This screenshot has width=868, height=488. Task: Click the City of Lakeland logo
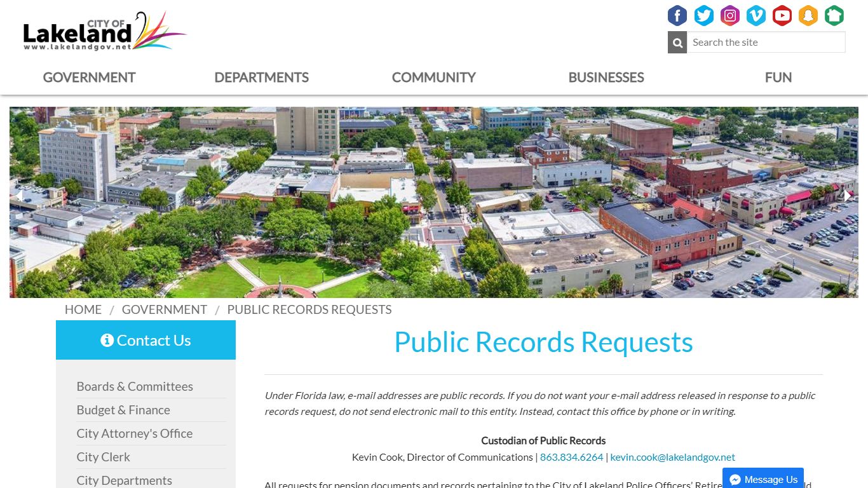[105, 32]
